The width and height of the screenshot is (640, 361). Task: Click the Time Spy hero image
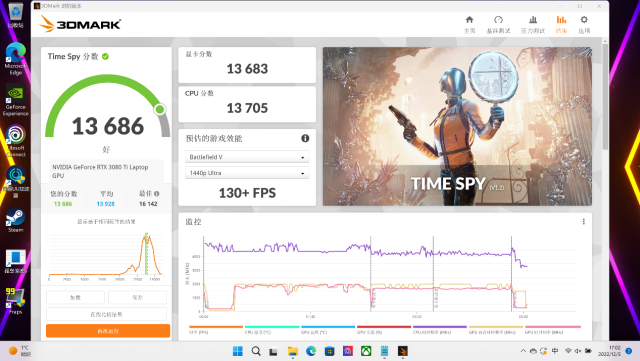(457, 126)
